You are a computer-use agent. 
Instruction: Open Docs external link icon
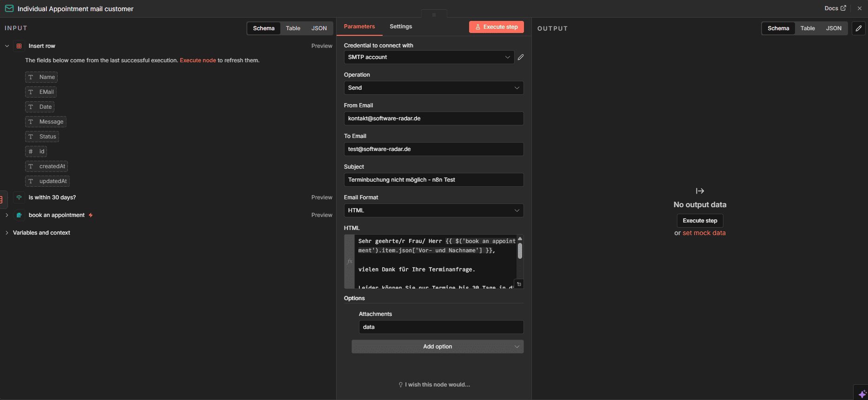click(843, 8)
